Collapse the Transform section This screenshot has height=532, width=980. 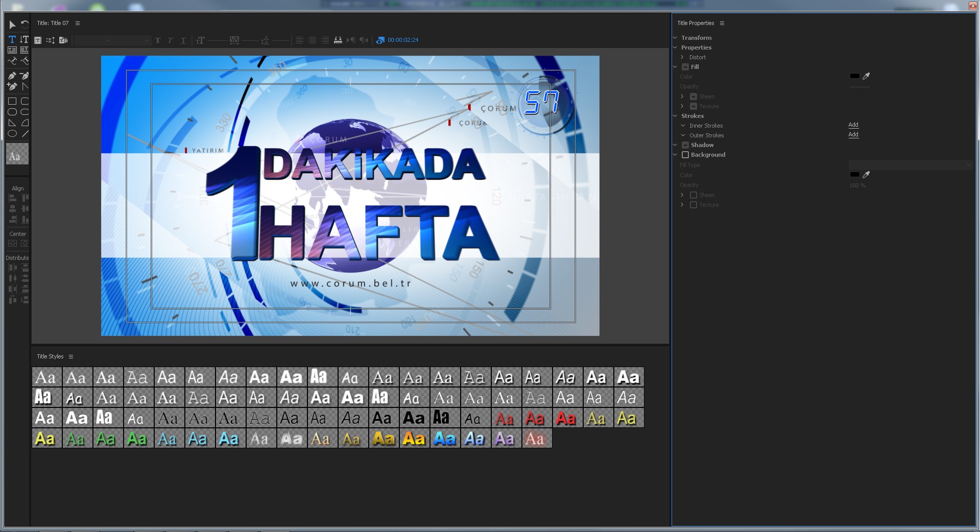[675, 38]
